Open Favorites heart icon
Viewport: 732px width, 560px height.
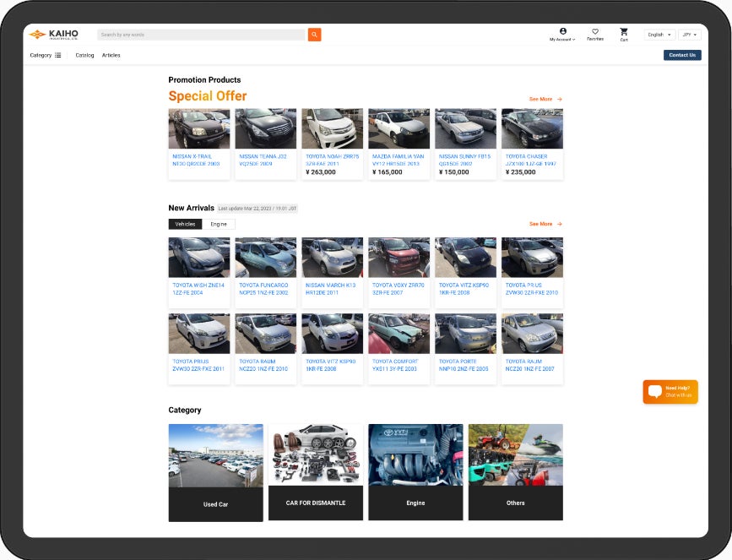click(x=595, y=31)
